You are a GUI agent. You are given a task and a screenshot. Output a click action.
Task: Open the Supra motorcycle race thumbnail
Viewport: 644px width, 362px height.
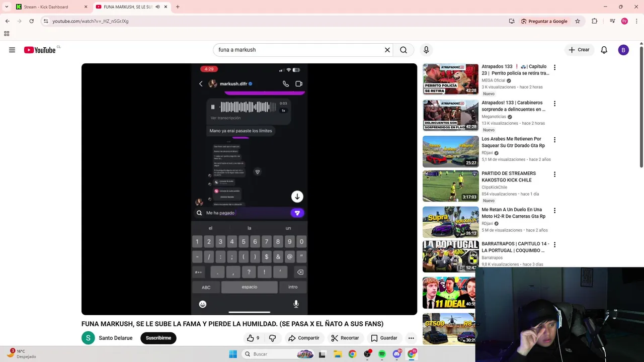click(x=451, y=222)
